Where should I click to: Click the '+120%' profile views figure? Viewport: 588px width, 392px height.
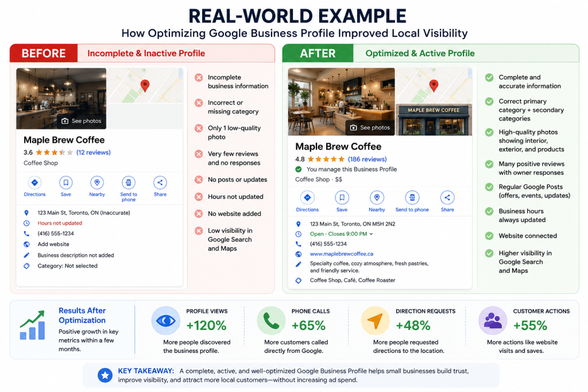point(206,325)
